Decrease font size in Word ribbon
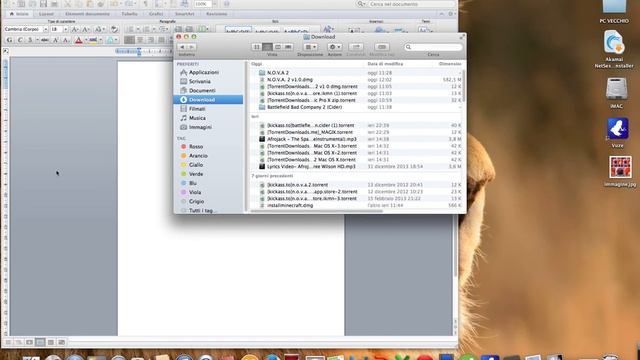 pyautogui.click(x=86, y=29)
